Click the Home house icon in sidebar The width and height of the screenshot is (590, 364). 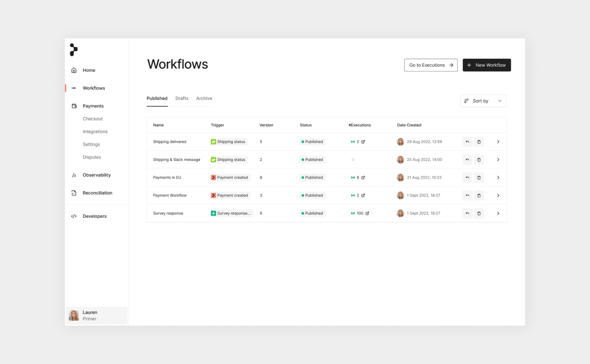click(74, 70)
